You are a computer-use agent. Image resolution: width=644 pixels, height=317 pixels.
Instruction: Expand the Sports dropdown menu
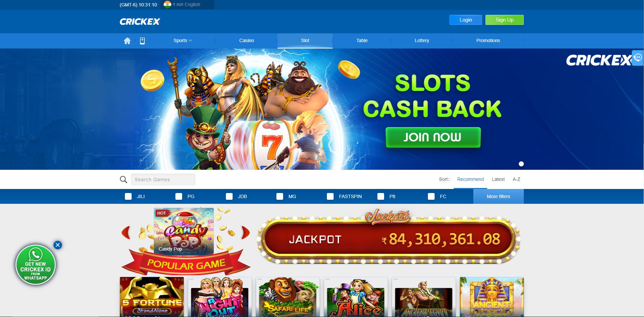183,40
